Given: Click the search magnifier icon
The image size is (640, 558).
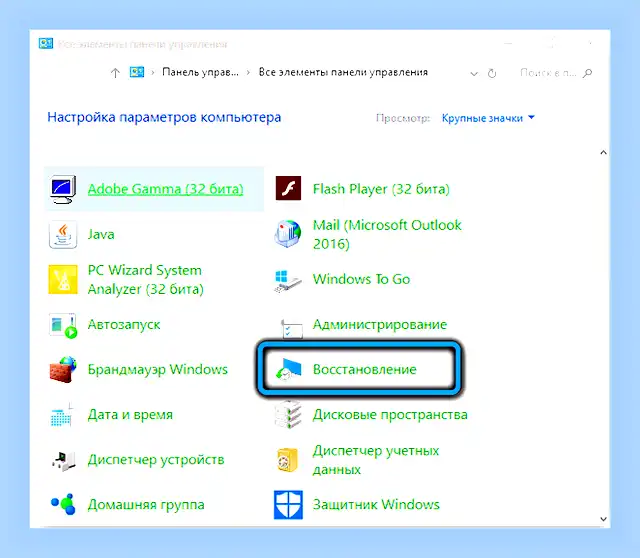Looking at the screenshot, I should pyautogui.click(x=587, y=73).
